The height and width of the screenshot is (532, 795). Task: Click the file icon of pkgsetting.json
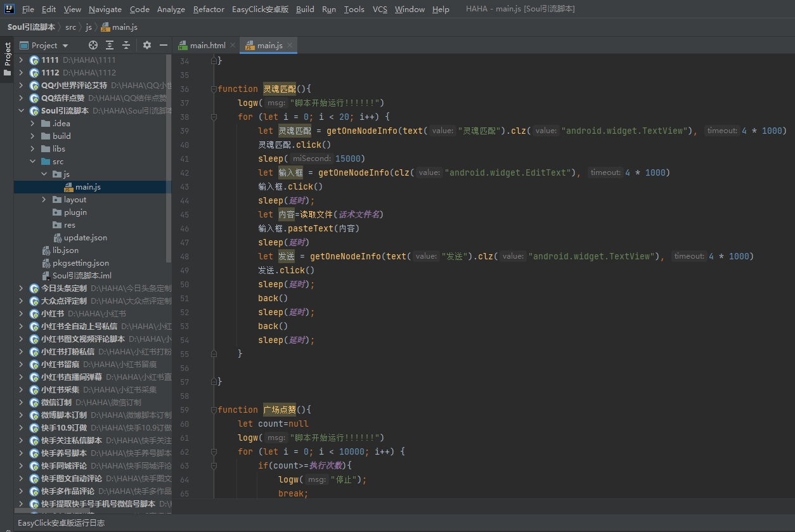46,263
